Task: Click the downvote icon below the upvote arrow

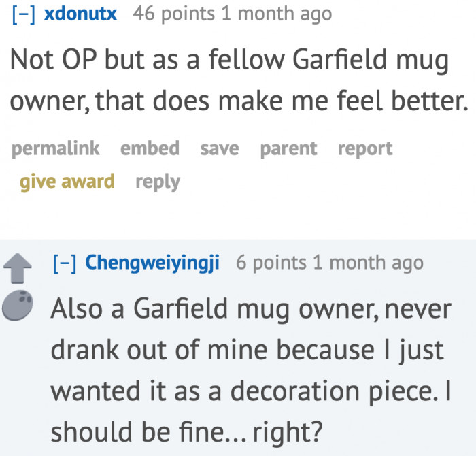Action: [17, 307]
